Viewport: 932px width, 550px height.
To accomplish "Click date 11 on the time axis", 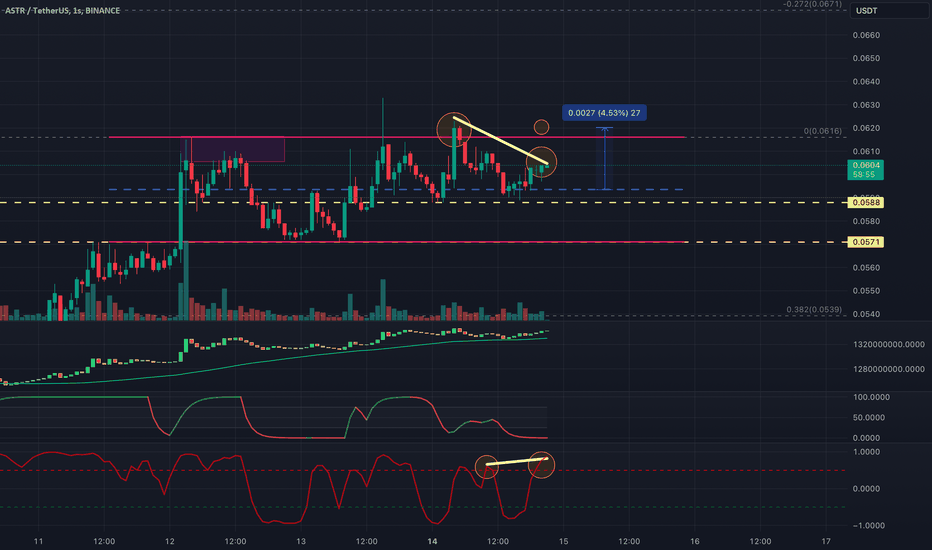I will (39, 541).
